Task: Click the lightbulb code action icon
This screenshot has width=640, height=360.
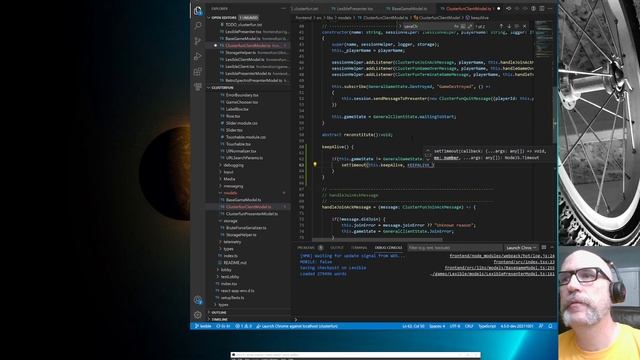Action: (x=315, y=164)
